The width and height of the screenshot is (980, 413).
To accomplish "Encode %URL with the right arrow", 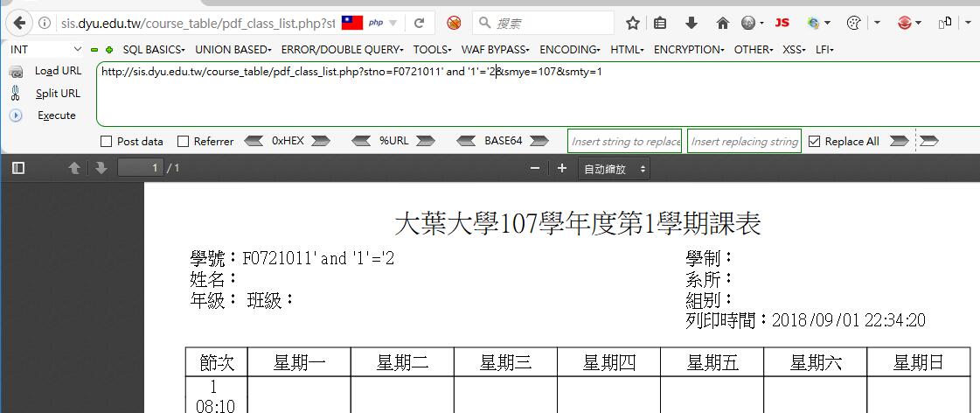I will tap(425, 142).
